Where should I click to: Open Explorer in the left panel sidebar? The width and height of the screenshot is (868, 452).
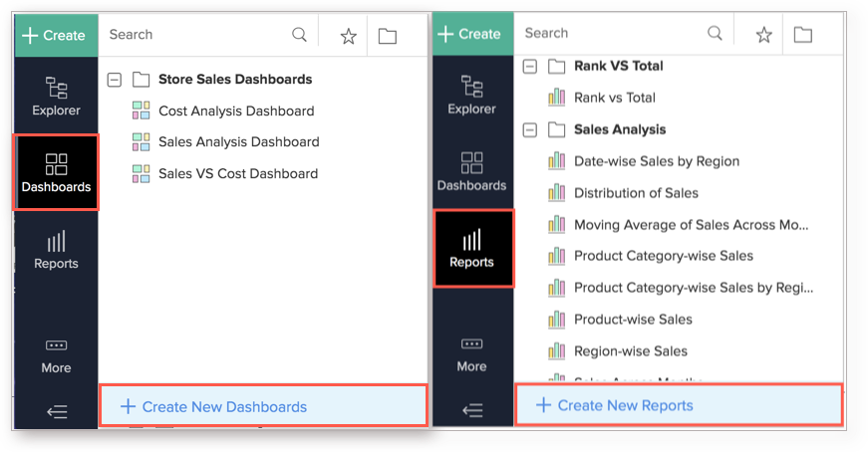[x=56, y=97]
